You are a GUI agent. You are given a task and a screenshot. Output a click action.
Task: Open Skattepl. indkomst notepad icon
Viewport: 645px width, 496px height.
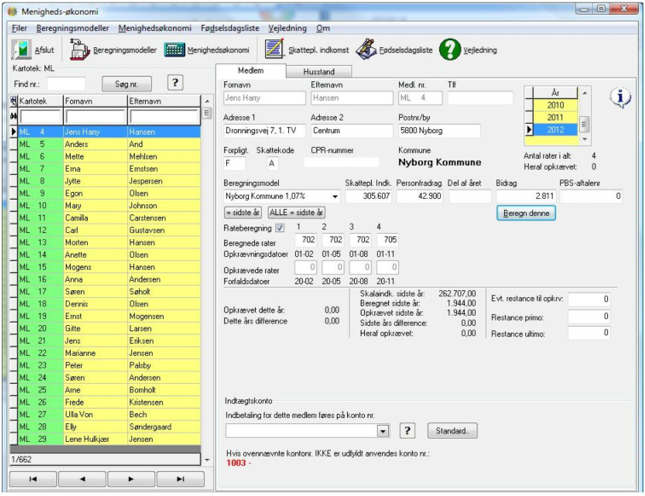274,49
